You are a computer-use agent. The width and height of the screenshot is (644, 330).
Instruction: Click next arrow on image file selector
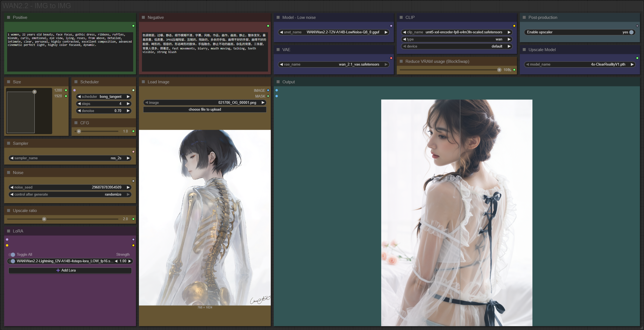[263, 103]
